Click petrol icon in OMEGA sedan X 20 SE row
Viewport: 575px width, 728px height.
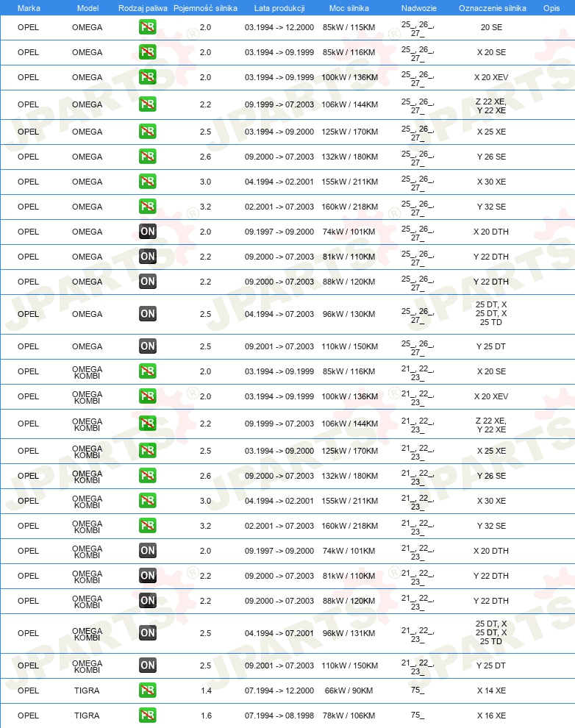tap(148, 52)
